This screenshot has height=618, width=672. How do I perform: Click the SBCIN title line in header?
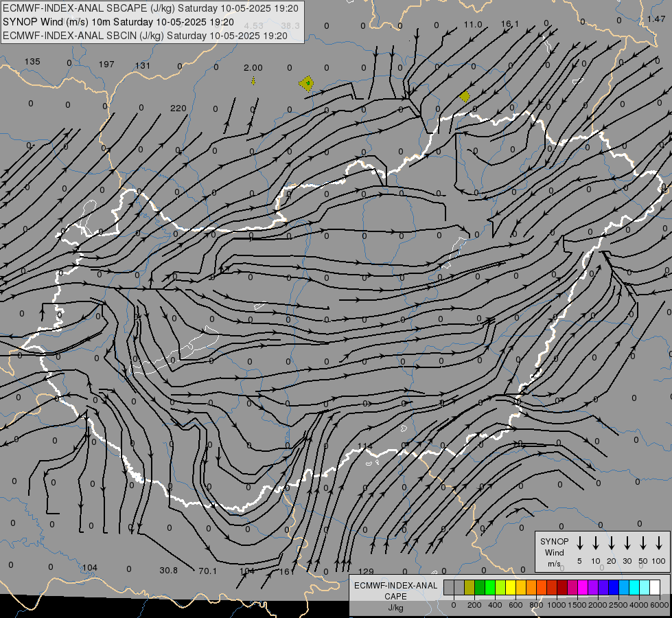(x=145, y=36)
